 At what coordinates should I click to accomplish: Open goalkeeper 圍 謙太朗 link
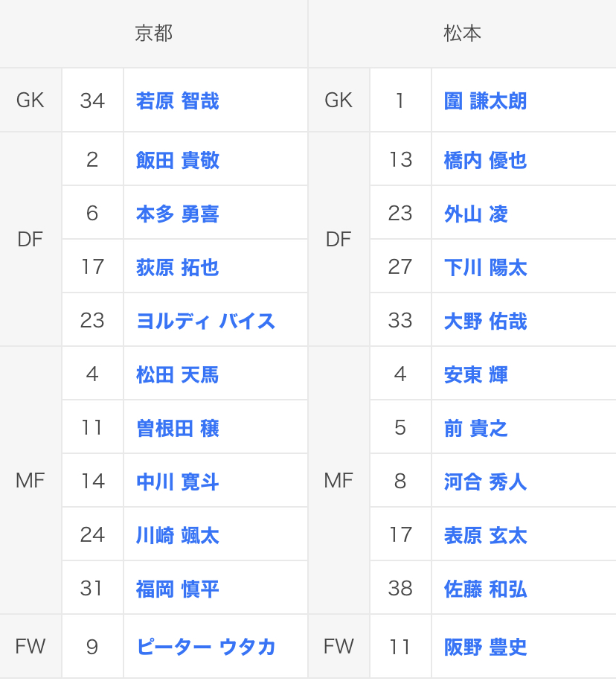point(485,100)
